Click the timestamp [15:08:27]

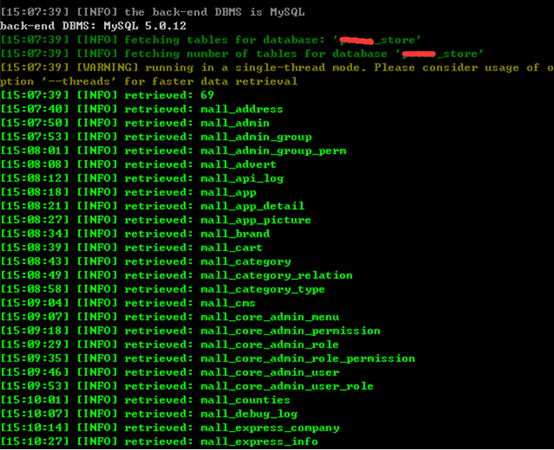click(x=35, y=220)
